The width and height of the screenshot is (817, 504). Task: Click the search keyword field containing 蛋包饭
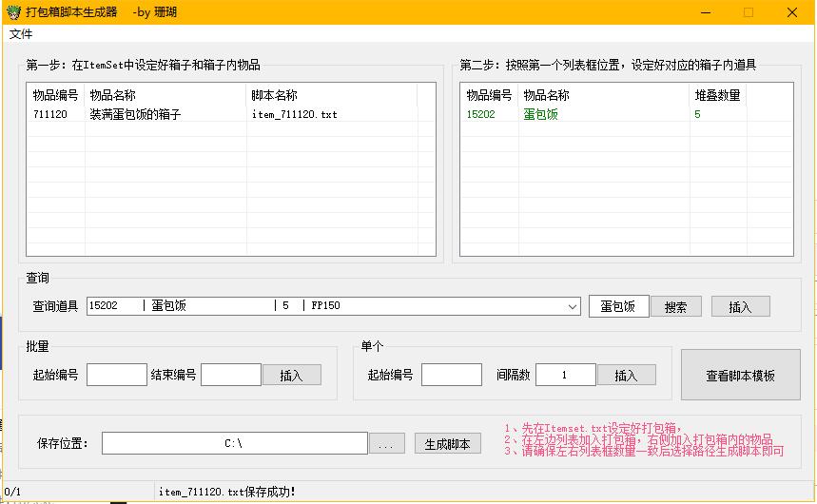[x=618, y=306]
